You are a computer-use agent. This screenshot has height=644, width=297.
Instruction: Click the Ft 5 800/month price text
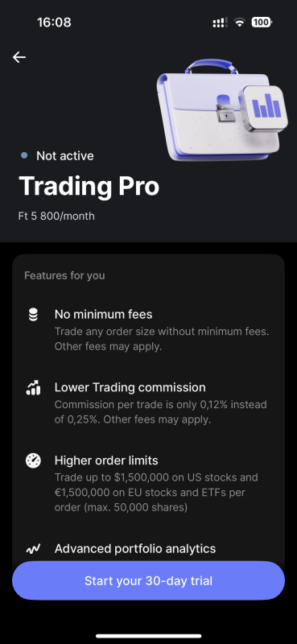pos(56,216)
